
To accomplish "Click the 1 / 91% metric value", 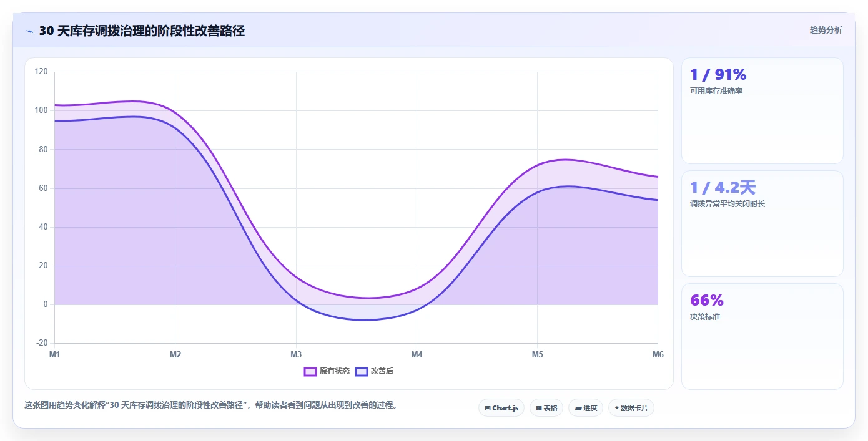I will point(718,75).
